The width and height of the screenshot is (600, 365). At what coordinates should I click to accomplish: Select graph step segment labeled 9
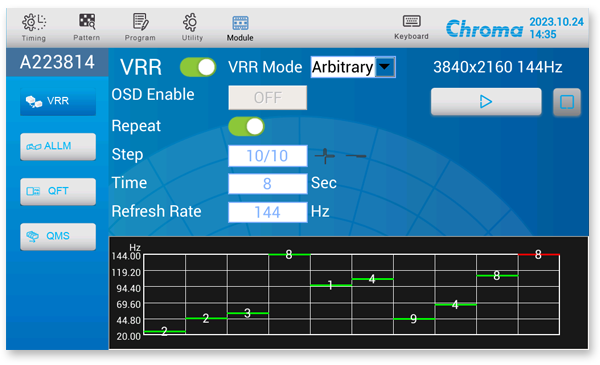point(414,319)
